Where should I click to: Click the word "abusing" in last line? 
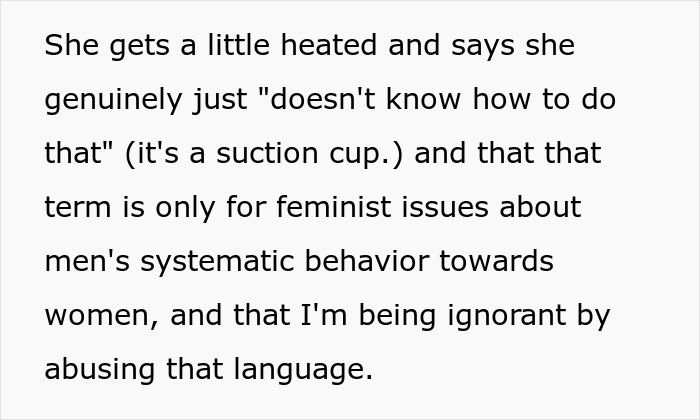point(100,370)
